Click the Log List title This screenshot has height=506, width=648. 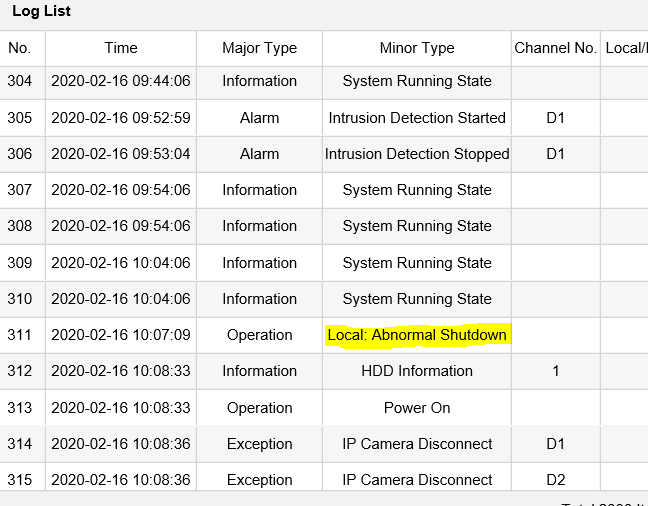coord(41,12)
